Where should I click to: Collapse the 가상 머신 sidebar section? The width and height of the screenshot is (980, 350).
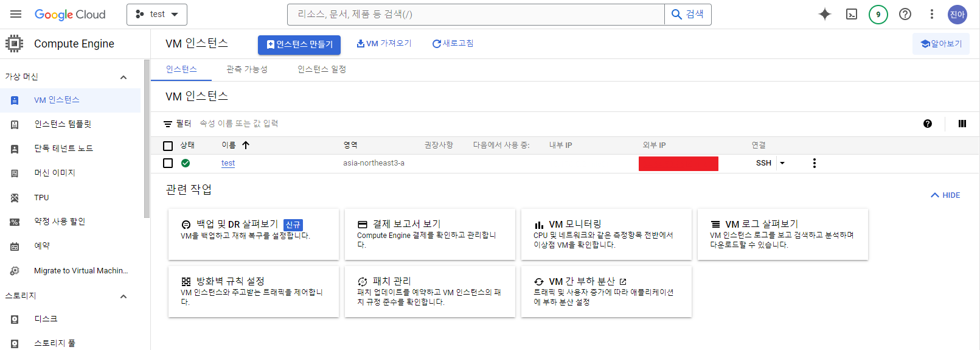tap(123, 77)
